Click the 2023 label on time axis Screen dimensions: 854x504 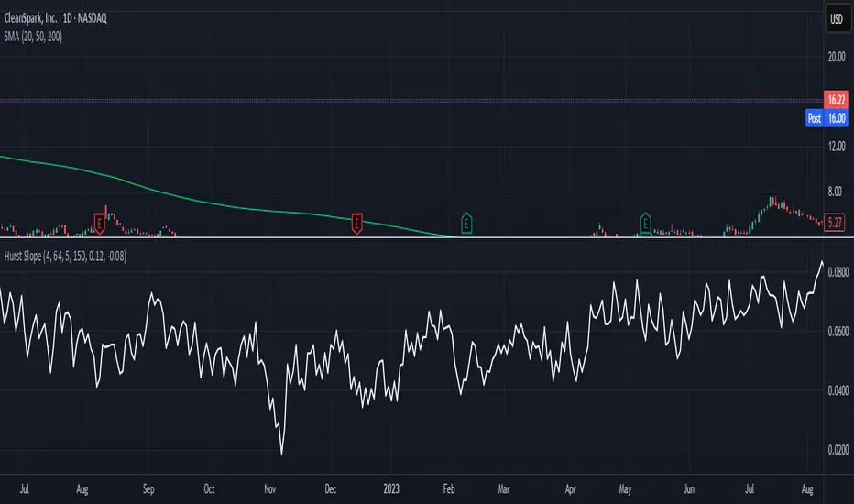(x=391, y=488)
